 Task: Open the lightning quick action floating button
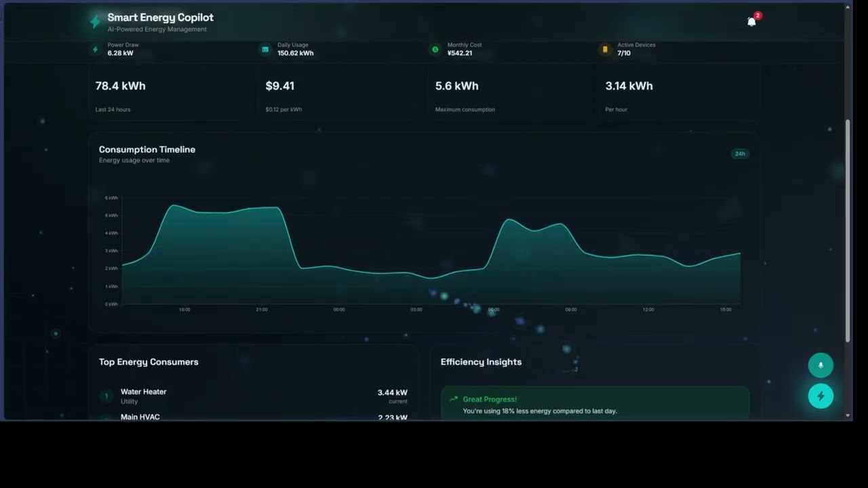tap(821, 396)
